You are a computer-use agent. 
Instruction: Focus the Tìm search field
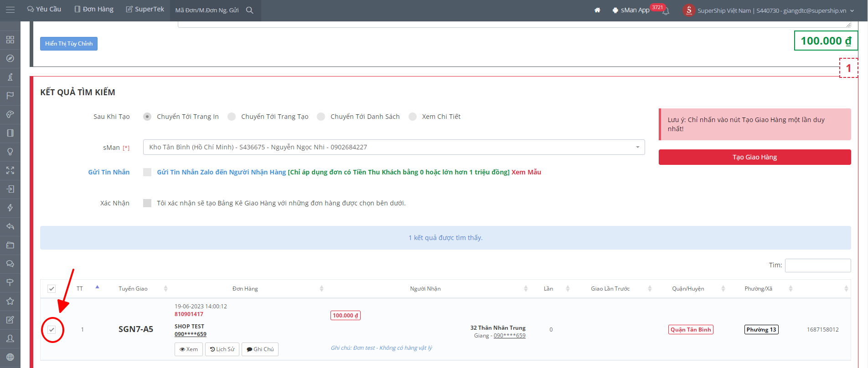click(x=818, y=266)
